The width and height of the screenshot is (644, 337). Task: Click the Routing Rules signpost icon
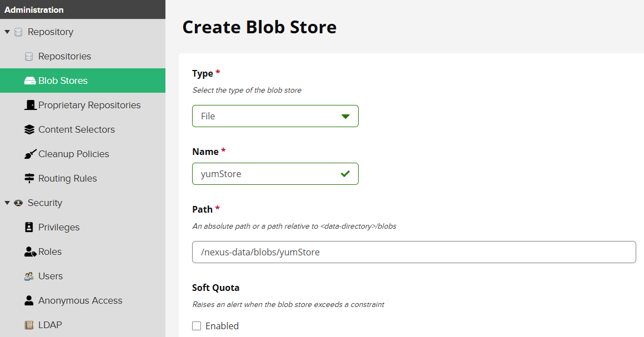[x=29, y=178]
